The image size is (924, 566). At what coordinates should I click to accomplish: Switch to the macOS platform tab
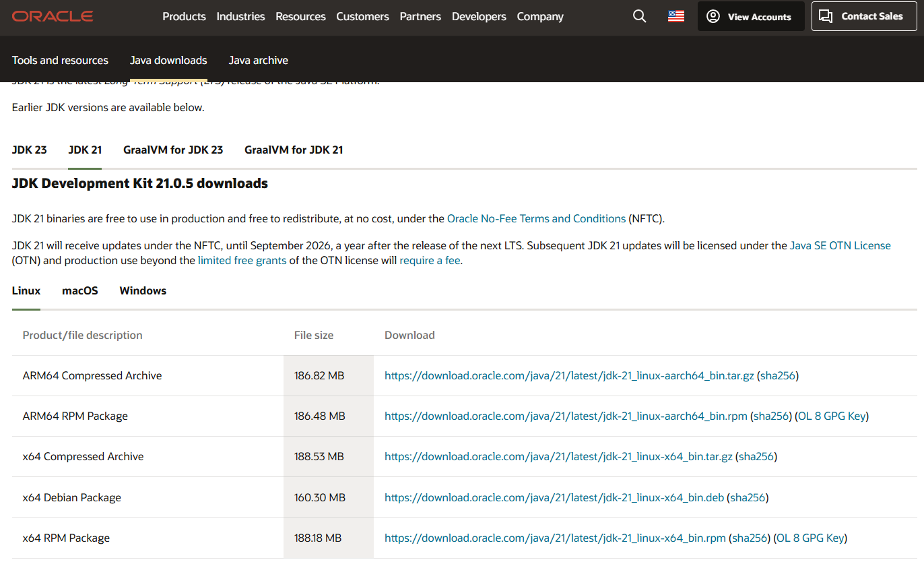[x=80, y=290]
